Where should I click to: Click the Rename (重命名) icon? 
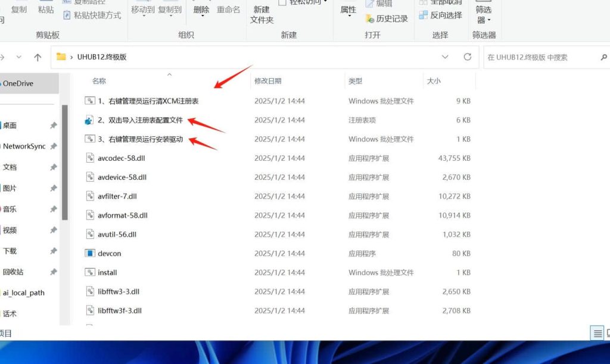[229, 10]
